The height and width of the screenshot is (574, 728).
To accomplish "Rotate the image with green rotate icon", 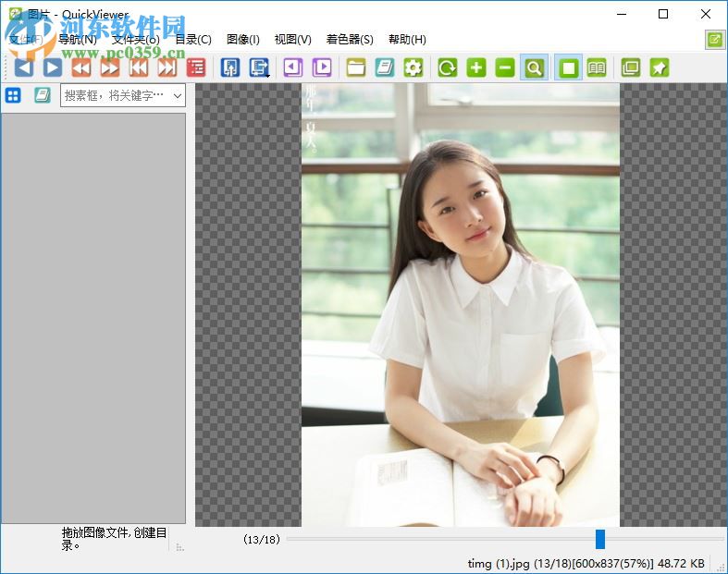I will pyautogui.click(x=448, y=68).
